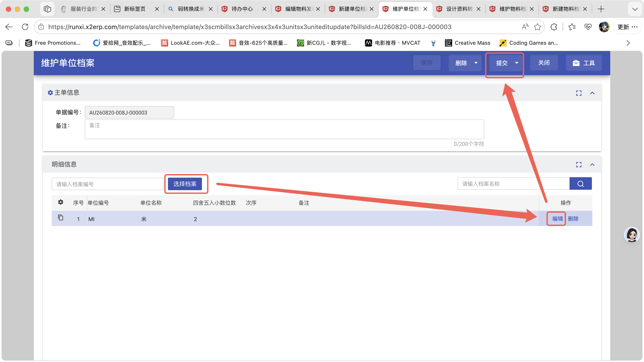Click the search magnifier button
This screenshot has width=644, height=362.
click(580, 184)
